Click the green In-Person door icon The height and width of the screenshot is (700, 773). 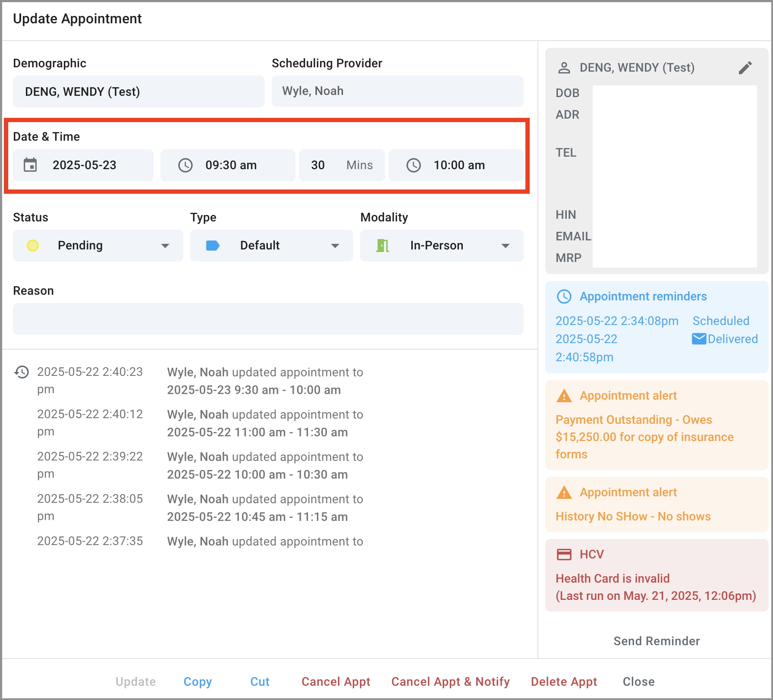383,246
